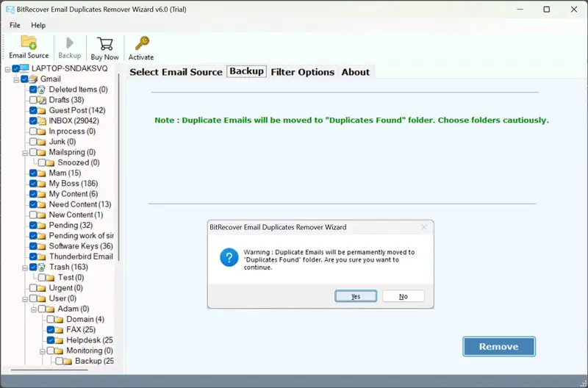Switch to the Filter Options tab
Image resolution: width=588 pixels, height=388 pixels.
pyautogui.click(x=302, y=72)
